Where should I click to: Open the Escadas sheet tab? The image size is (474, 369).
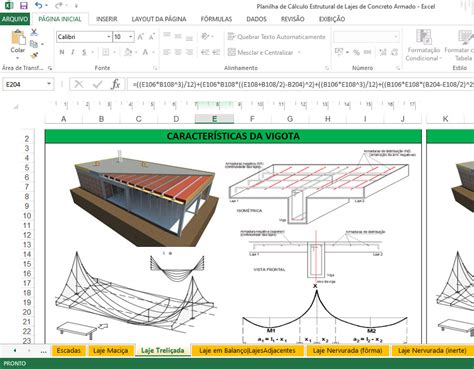click(x=69, y=350)
